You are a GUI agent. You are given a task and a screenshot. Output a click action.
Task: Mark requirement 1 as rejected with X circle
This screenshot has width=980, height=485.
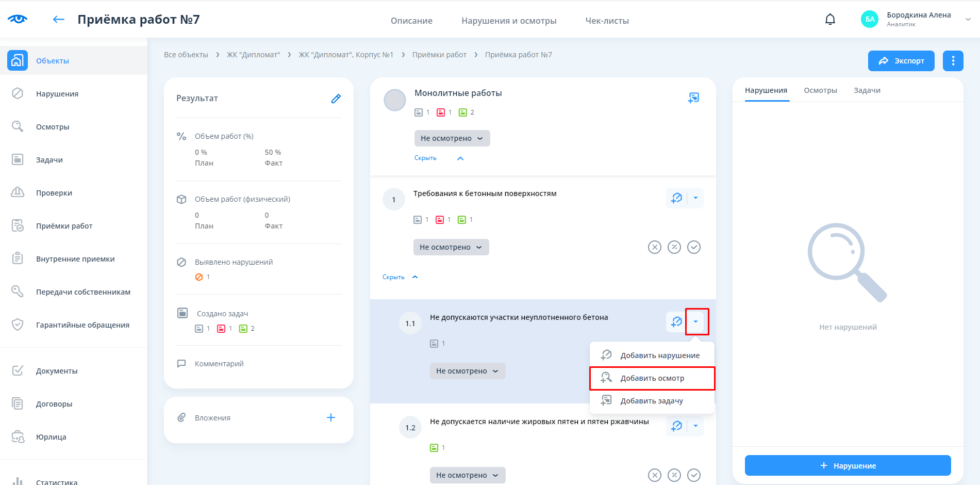pos(654,247)
